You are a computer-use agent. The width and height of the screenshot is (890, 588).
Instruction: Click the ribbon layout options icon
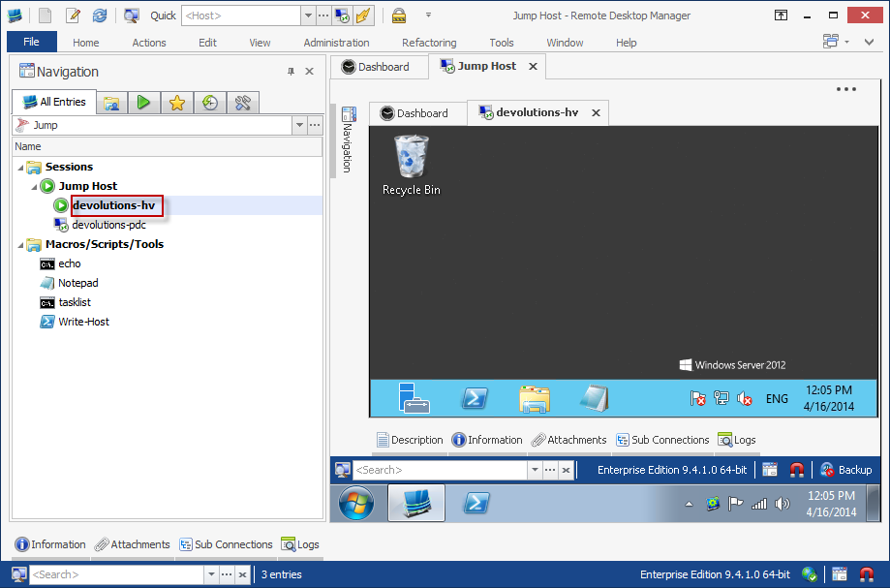832,41
